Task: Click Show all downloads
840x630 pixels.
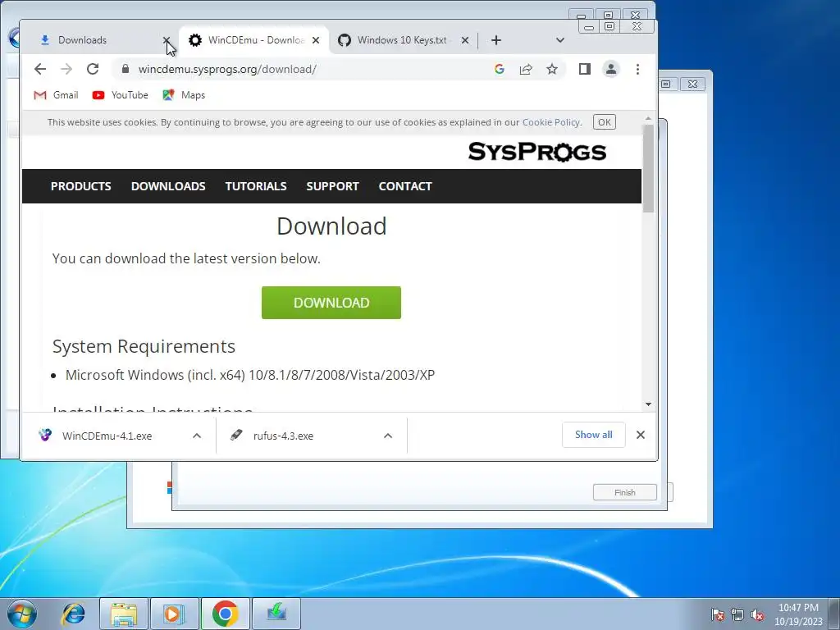Action: tap(594, 435)
